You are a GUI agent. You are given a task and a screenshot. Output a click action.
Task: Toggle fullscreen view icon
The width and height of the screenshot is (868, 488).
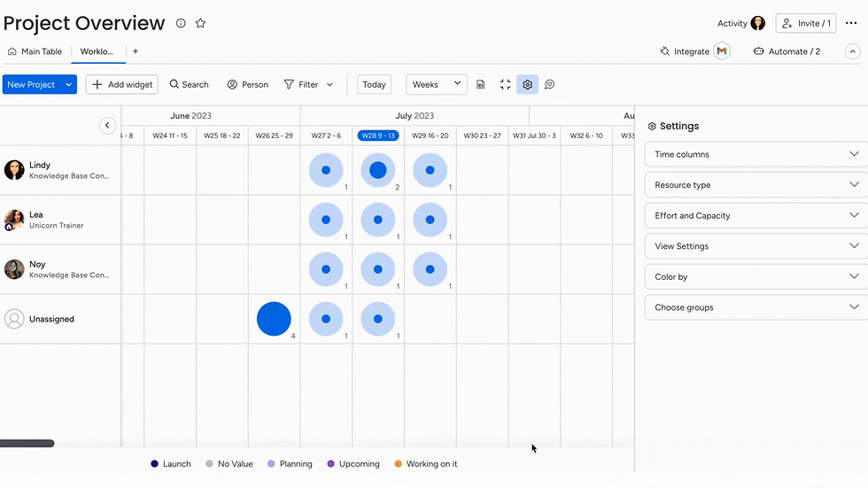click(x=505, y=85)
